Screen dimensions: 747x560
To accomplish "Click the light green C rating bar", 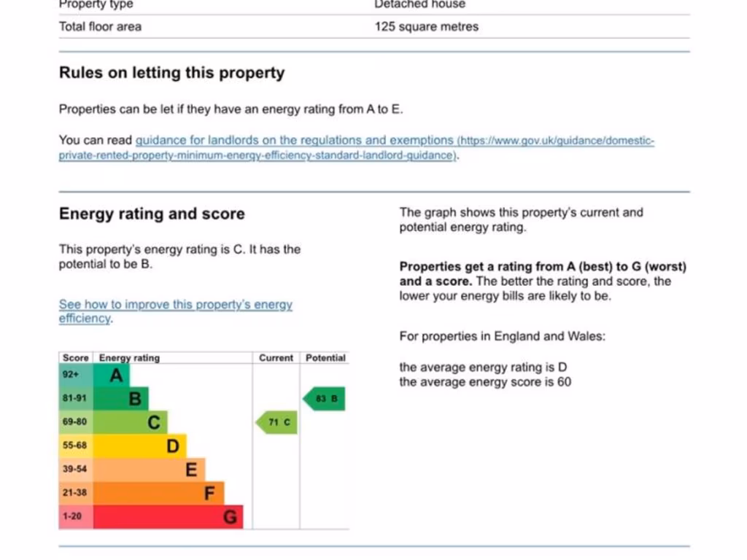I will [x=131, y=422].
